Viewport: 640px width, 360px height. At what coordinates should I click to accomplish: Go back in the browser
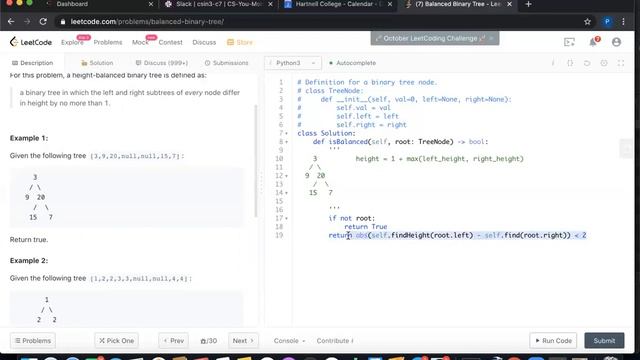(11, 22)
